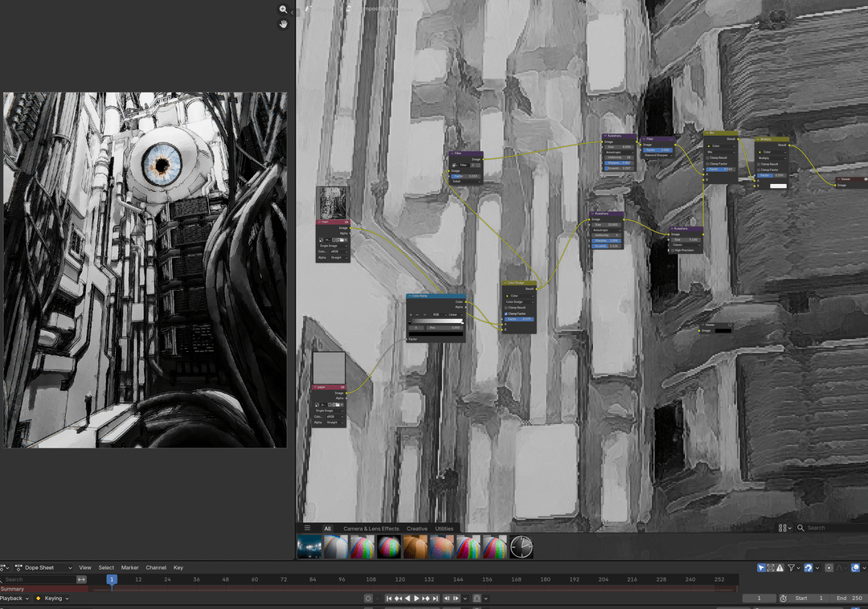The width and height of the screenshot is (868, 609).
Task: Click the white B color swatch on Multiply node
Action: click(777, 186)
